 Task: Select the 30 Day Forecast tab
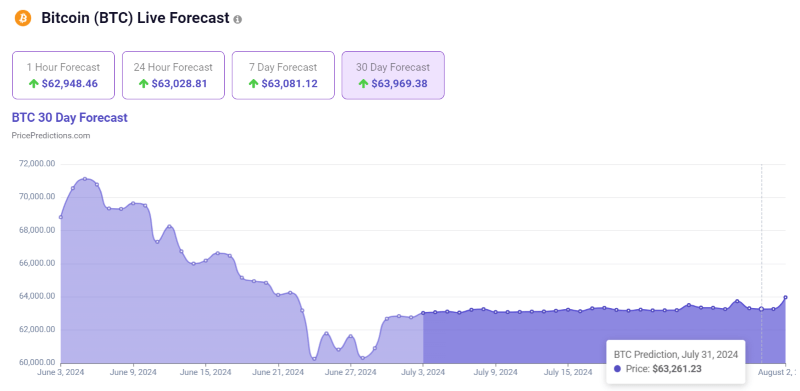click(x=393, y=75)
